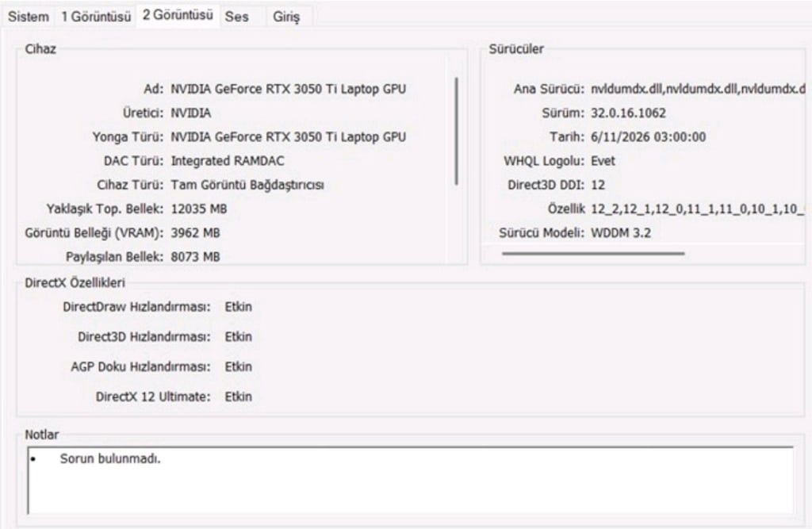This screenshot has height=529, width=812.
Task: Click the 'Integrated RAMDAC' value
Action: tap(228, 161)
